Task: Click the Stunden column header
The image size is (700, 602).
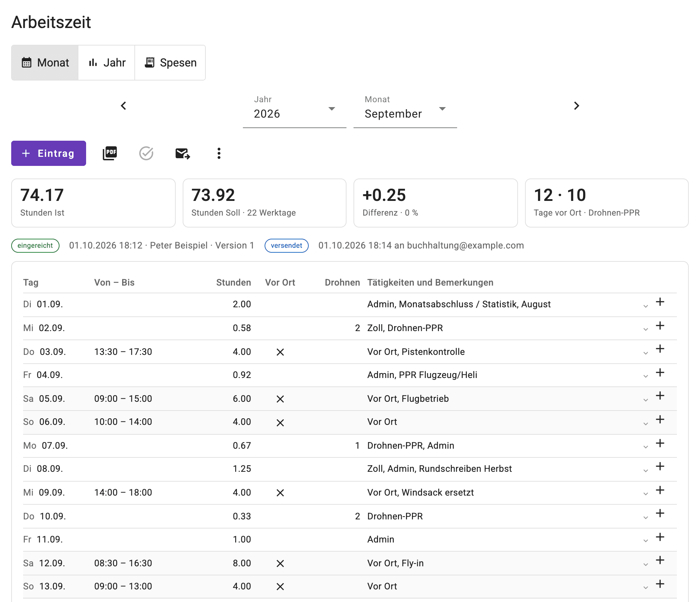Action: tap(233, 282)
